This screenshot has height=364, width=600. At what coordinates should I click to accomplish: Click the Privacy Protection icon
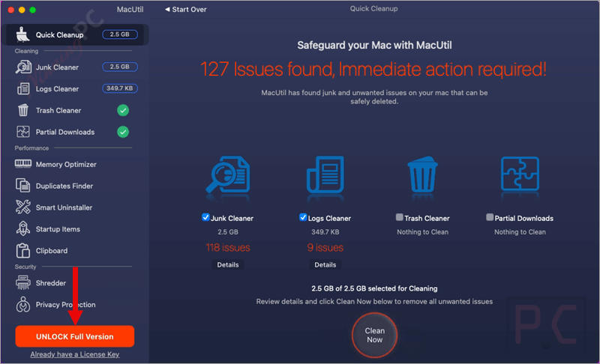(23, 304)
